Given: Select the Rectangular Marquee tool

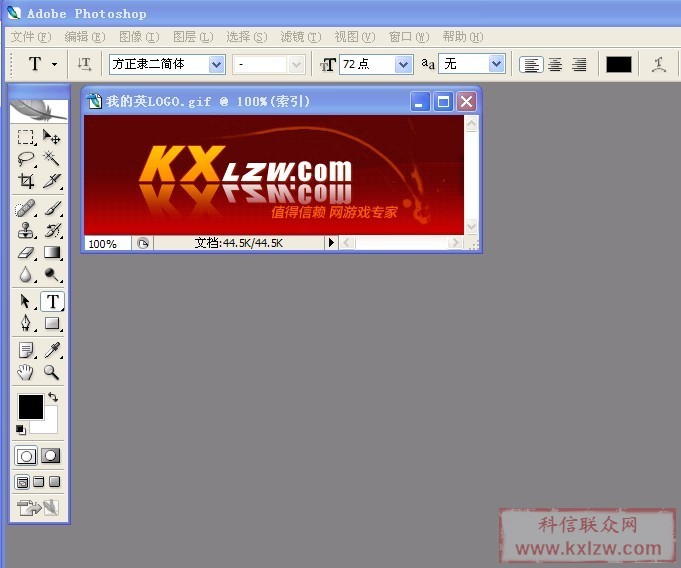Looking at the screenshot, I should (x=26, y=137).
